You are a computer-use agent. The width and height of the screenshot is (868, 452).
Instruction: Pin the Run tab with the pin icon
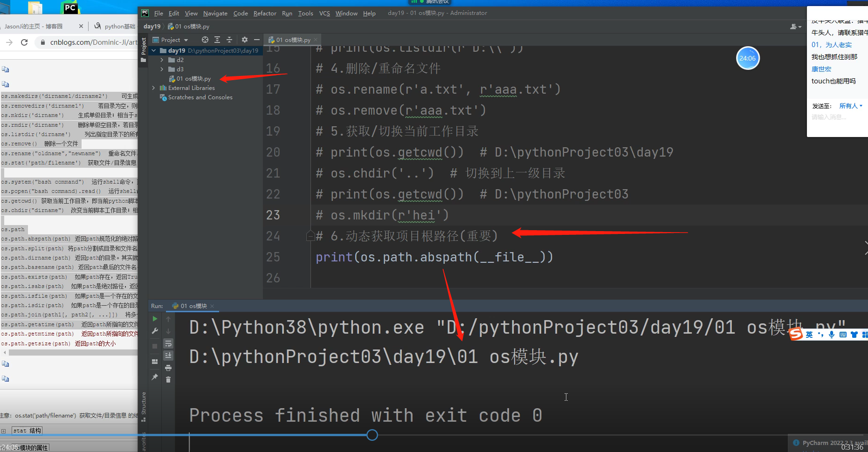tap(155, 377)
